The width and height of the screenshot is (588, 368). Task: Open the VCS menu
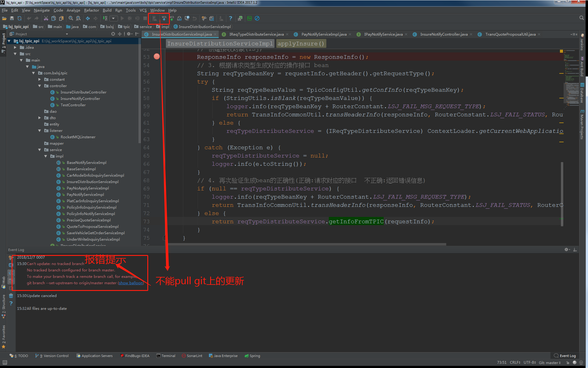(143, 10)
